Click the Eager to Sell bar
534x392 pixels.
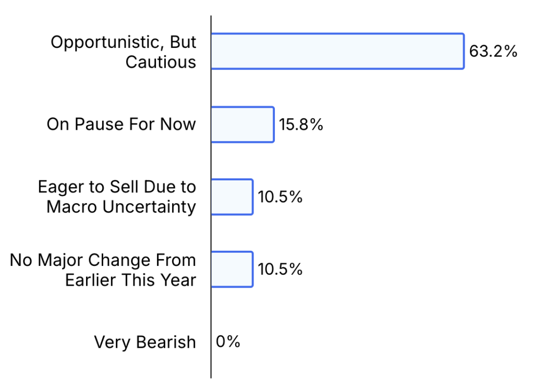(x=232, y=197)
